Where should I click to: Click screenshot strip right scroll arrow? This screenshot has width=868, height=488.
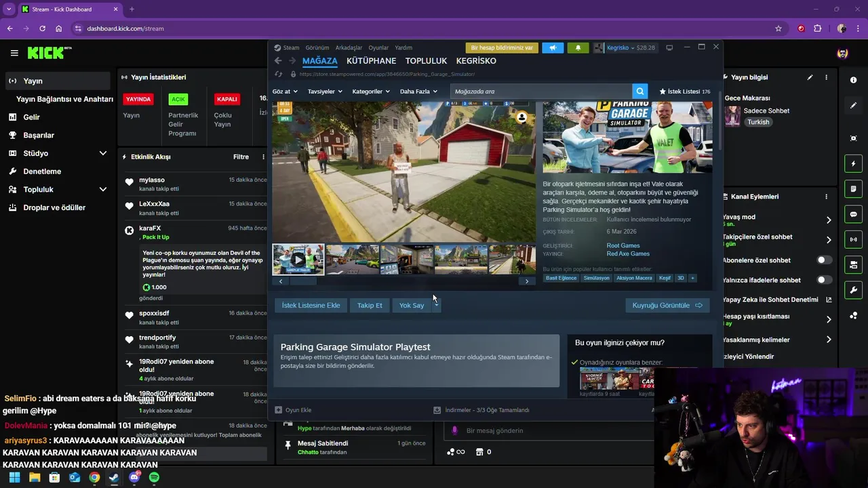pyautogui.click(x=527, y=281)
